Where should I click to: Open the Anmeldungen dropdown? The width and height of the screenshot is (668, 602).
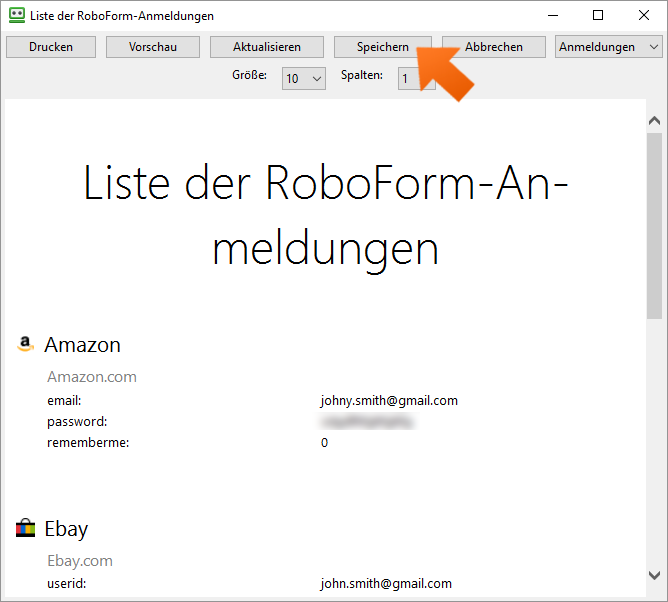point(608,47)
